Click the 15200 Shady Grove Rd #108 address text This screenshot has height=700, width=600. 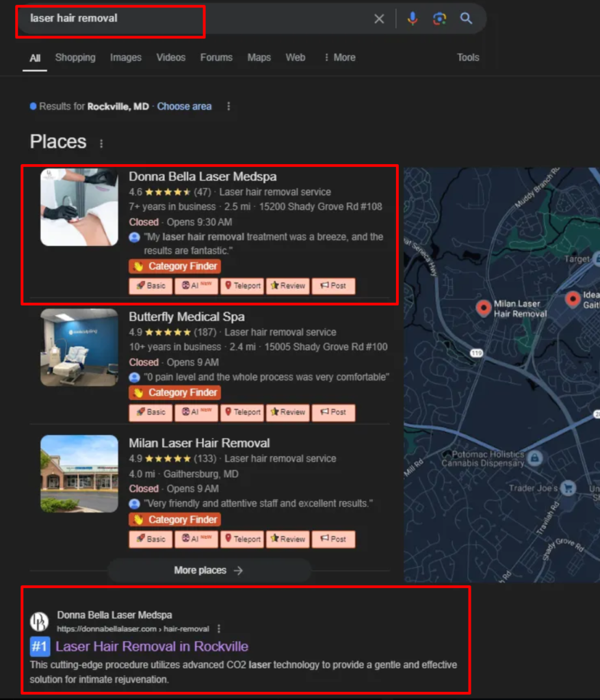pos(320,206)
